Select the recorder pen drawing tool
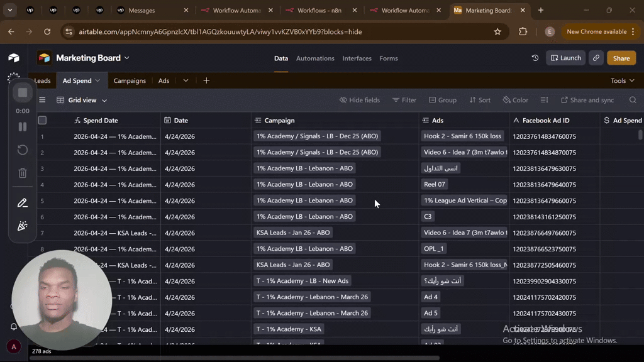The width and height of the screenshot is (644, 362). [23, 203]
